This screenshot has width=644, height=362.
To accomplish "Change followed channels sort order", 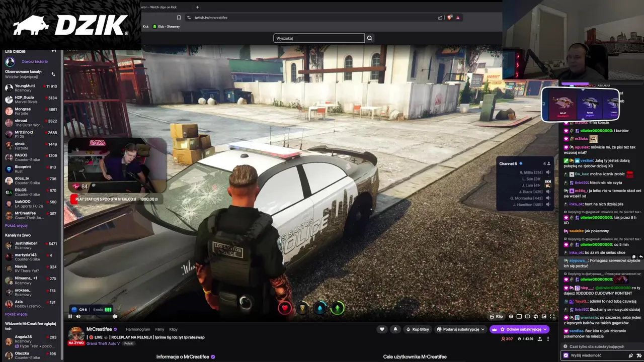I will tap(53, 74).
